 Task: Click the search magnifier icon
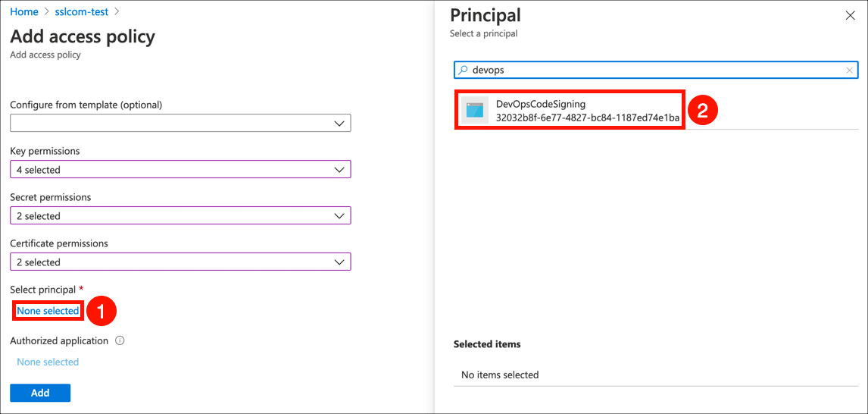462,70
